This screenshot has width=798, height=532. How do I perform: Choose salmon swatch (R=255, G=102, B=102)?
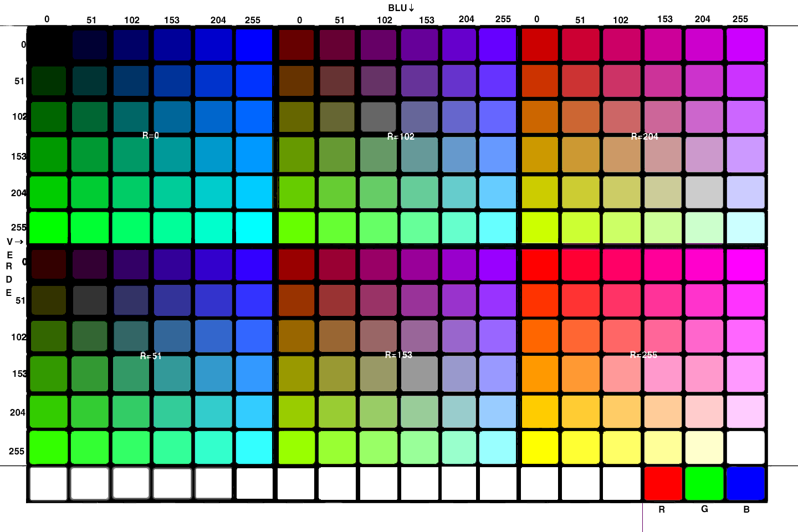click(622, 336)
